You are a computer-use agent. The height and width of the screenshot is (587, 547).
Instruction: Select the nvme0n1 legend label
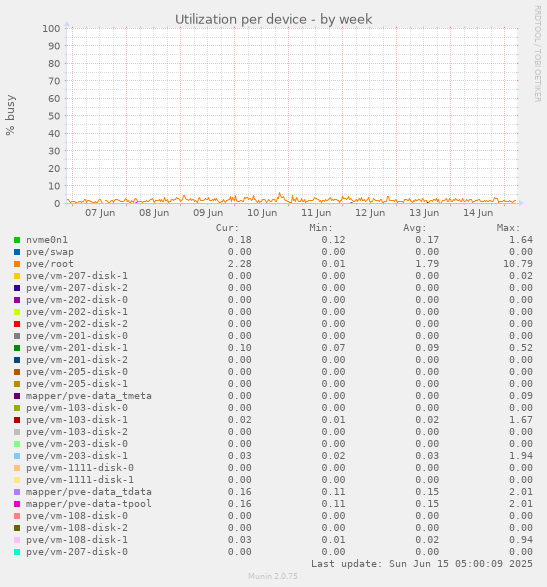tap(47, 240)
